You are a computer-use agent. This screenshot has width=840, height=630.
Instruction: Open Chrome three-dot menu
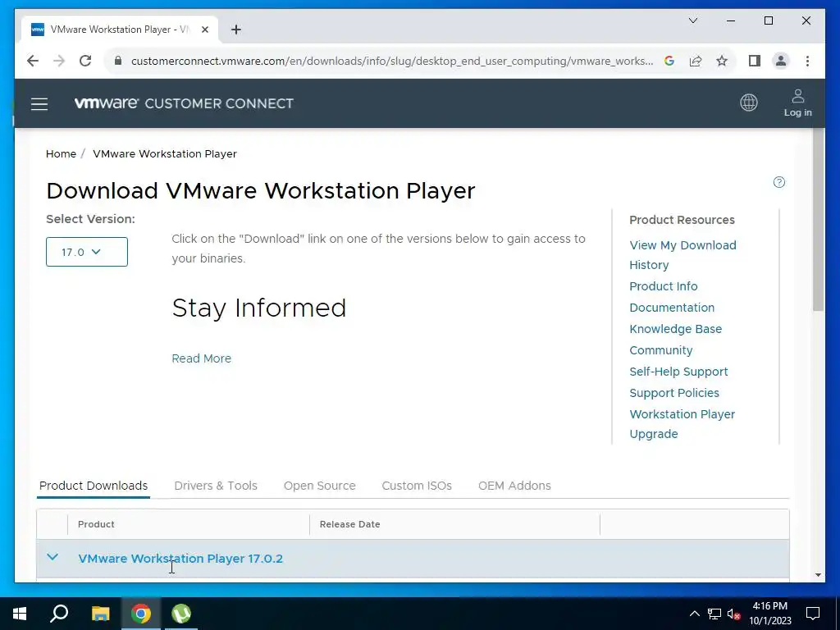(x=807, y=61)
